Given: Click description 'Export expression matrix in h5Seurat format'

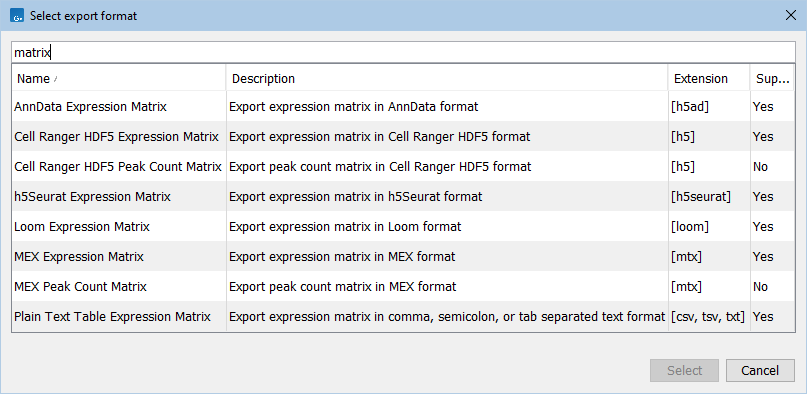Looking at the screenshot, I should pos(356,196).
